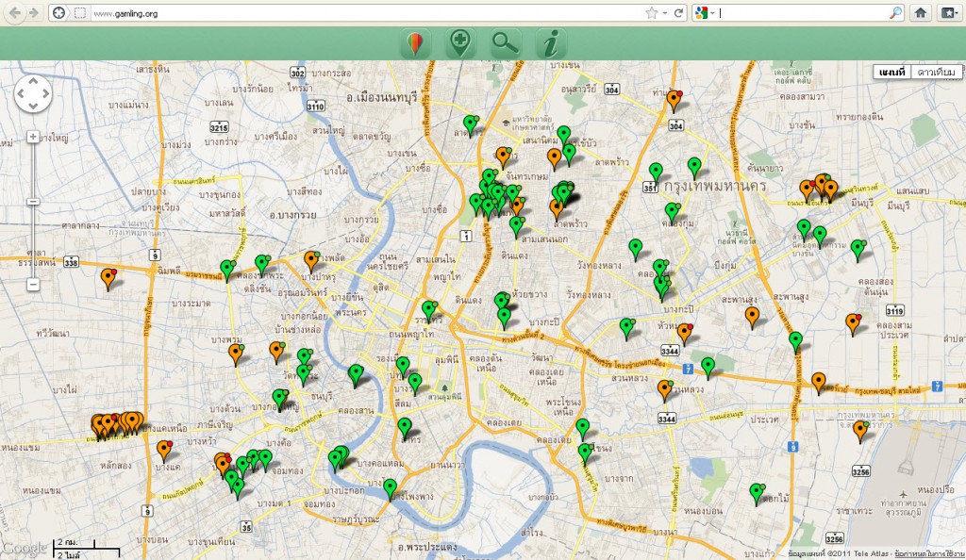Open the terms of use link at bottom right
The width and height of the screenshot is (966, 560).
point(928,552)
